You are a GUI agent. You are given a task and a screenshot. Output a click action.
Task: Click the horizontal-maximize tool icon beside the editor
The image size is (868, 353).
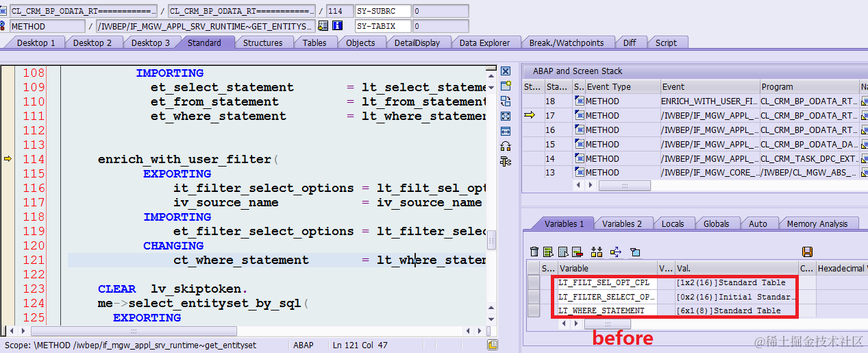click(x=506, y=132)
